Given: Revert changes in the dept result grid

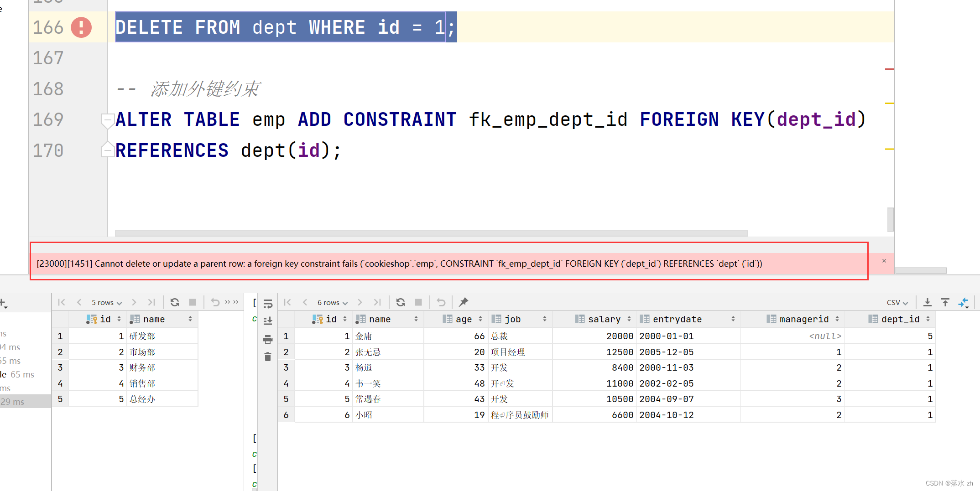Looking at the screenshot, I should [x=215, y=302].
